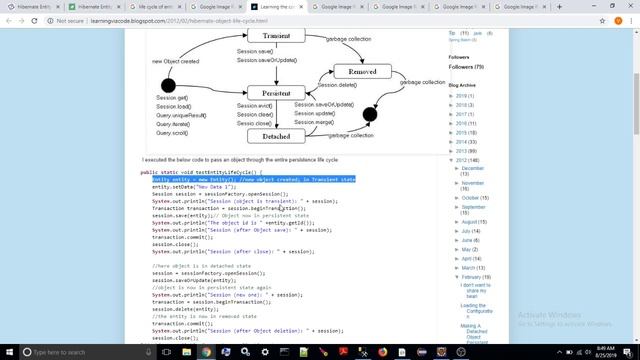The image size is (640, 360).
Task: Collapse the February month arrow
Action: tap(457, 277)
